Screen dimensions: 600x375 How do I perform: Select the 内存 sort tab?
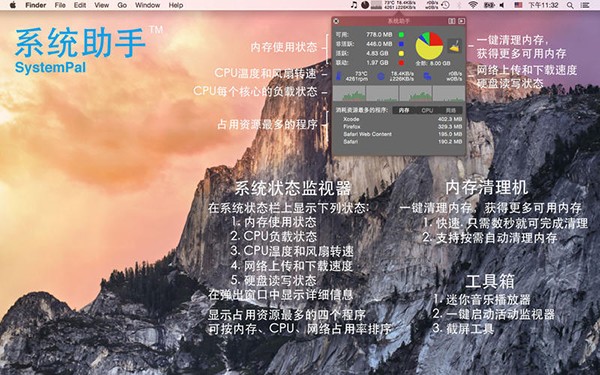click(404, 110)
